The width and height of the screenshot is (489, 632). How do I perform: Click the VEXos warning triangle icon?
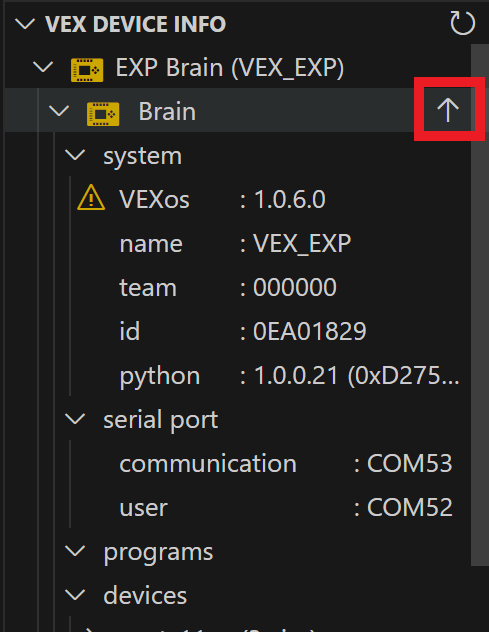[x=91, y=198]
